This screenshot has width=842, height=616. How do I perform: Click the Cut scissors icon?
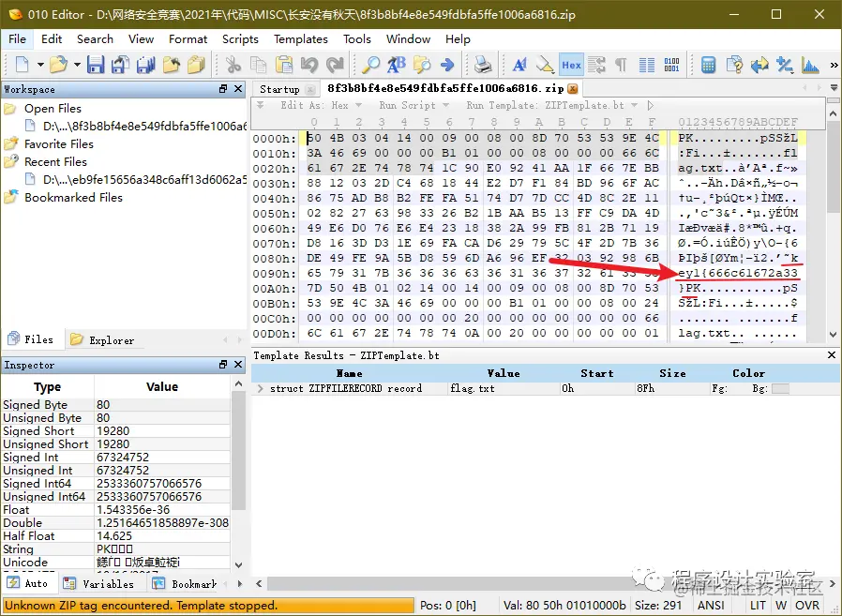(233, 65)
